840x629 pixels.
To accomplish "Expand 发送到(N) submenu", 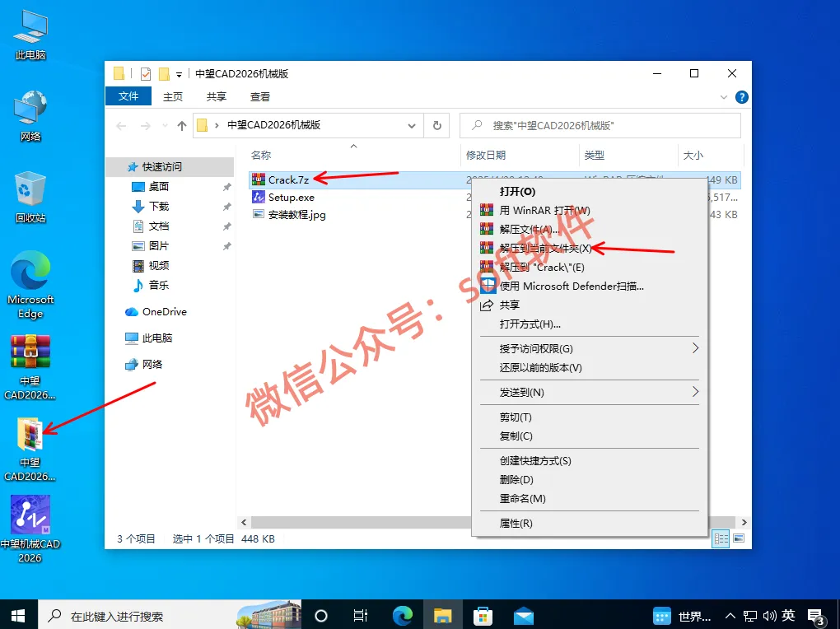I will [590, 392].
